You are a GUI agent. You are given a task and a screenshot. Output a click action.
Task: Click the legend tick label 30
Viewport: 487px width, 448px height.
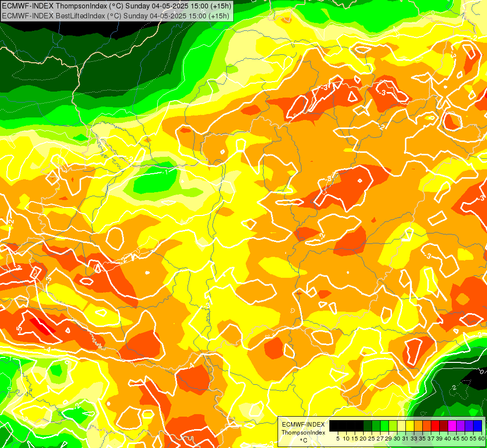[397, 439]
